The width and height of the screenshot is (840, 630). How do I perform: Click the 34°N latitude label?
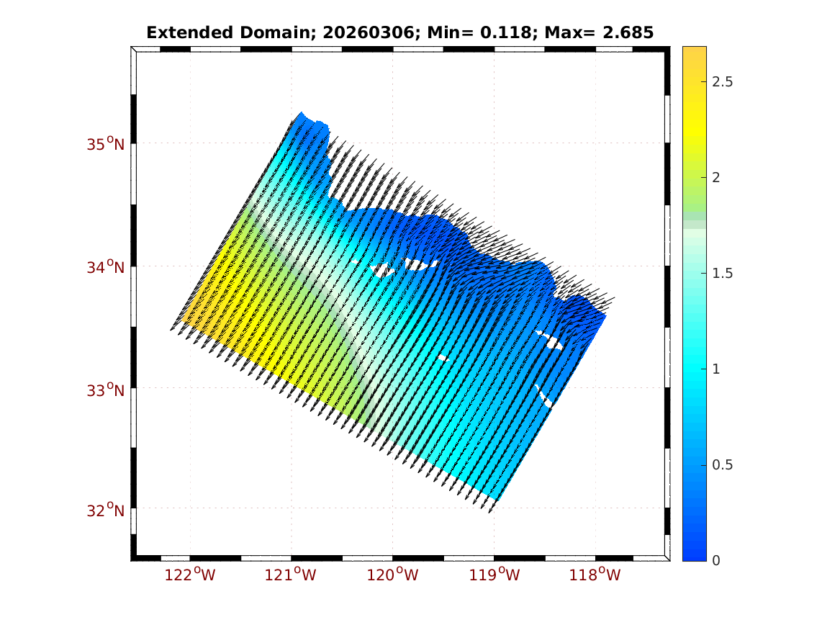pos(106,267)
